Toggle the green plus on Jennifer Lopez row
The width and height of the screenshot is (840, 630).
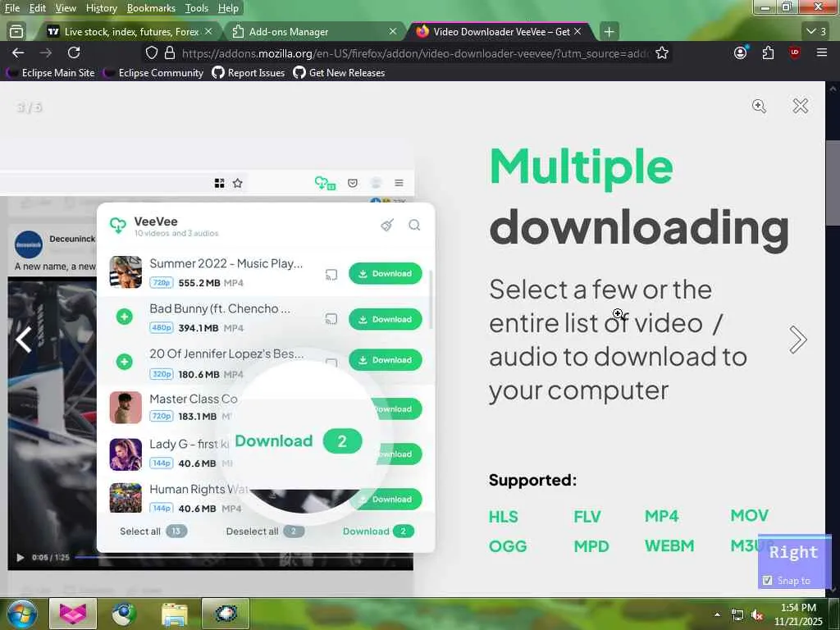tap(125, 362)
